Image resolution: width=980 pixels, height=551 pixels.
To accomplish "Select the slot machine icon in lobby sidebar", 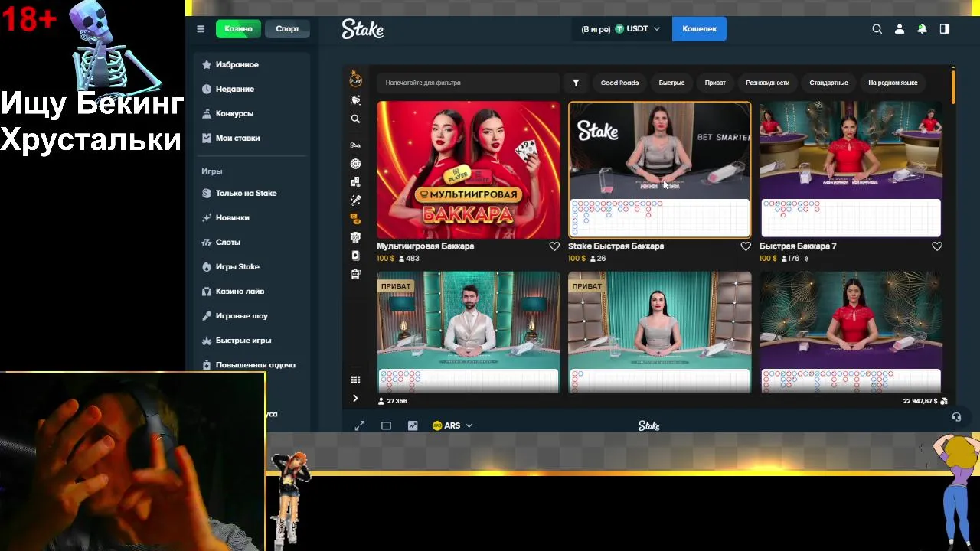I will pos(355,274).
